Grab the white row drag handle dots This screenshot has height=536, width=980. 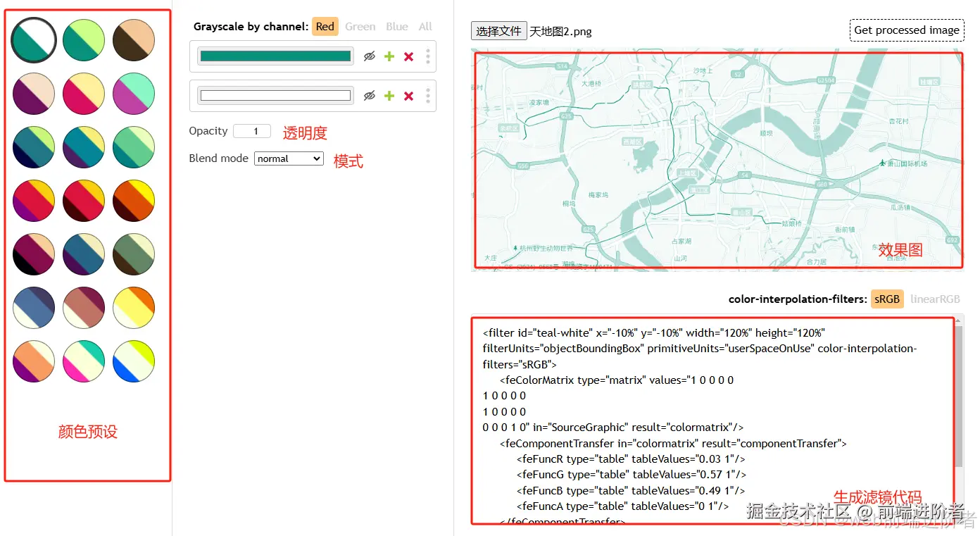pos(427,96)
